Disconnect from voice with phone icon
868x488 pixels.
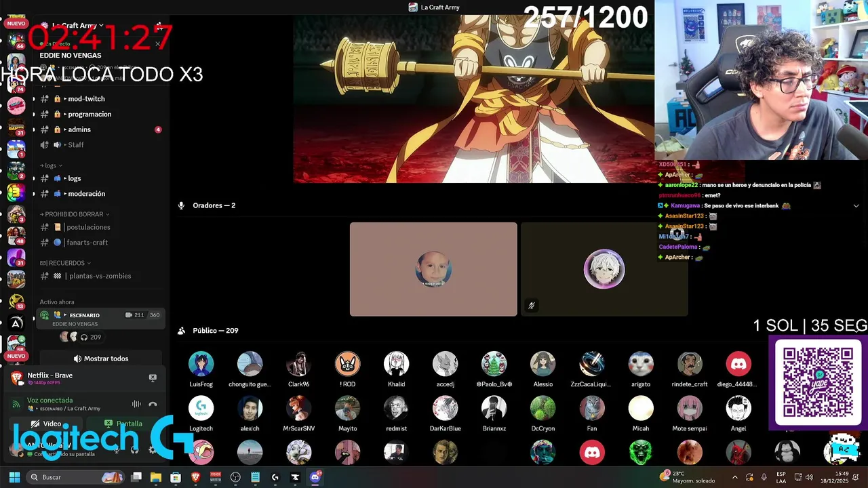tap(153, 404)
